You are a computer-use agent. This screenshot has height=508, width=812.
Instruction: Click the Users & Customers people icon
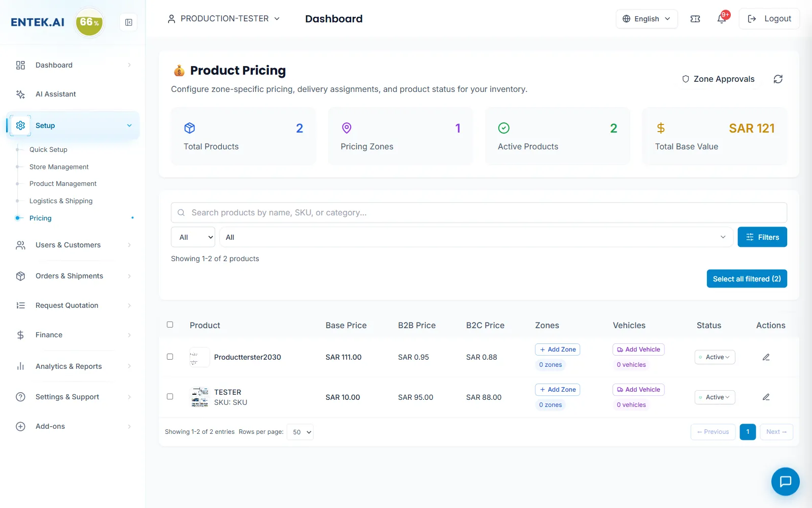(x=20, y=245)
